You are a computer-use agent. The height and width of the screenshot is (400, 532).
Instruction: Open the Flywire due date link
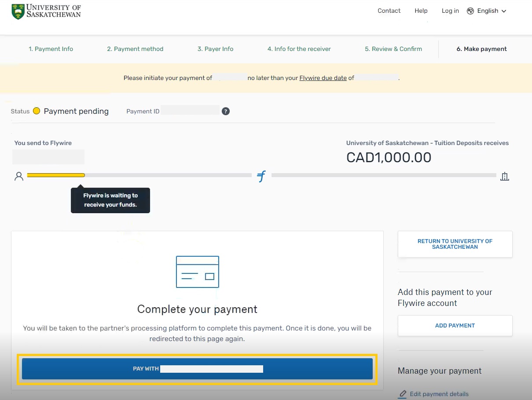click(x=323, y=78)
